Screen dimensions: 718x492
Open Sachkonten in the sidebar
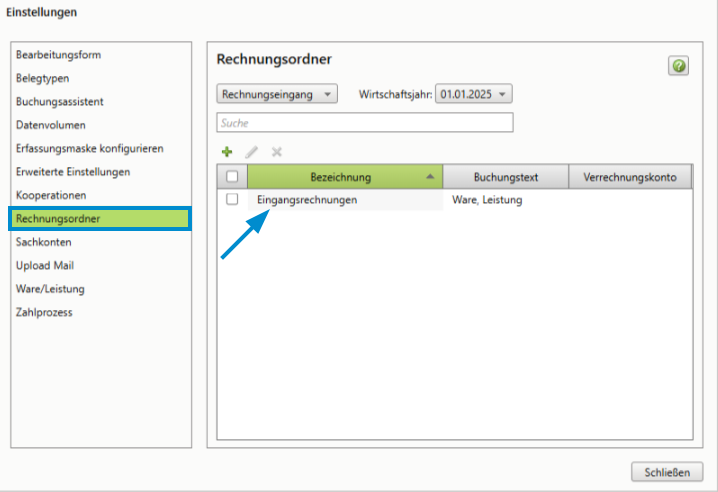pos(44,242)
